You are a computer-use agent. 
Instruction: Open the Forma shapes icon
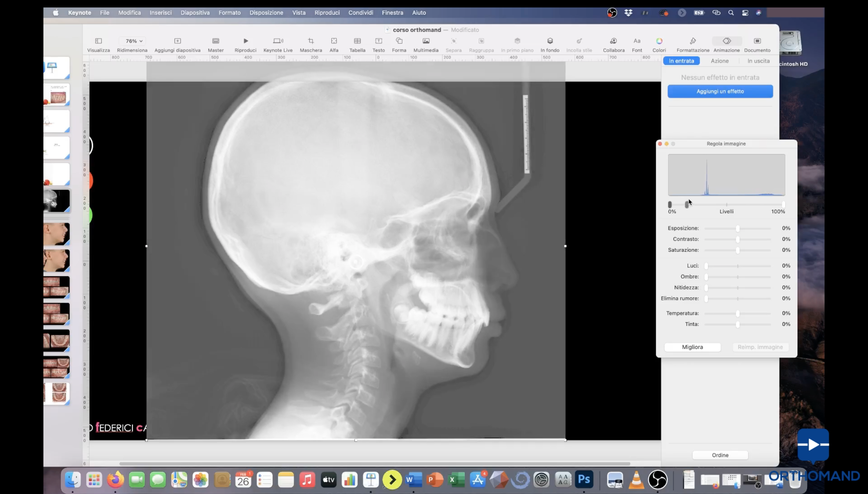(x=399, y=41)
